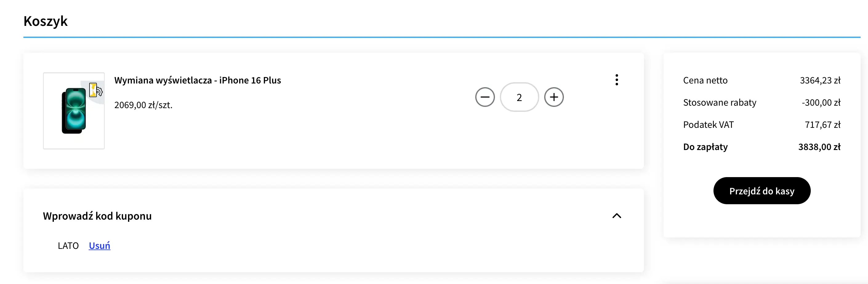Click the 2069,00 zł/szt. unit price
Image resolution: width=868 pixels, height=284 pixels.
(x=143, y=105)
